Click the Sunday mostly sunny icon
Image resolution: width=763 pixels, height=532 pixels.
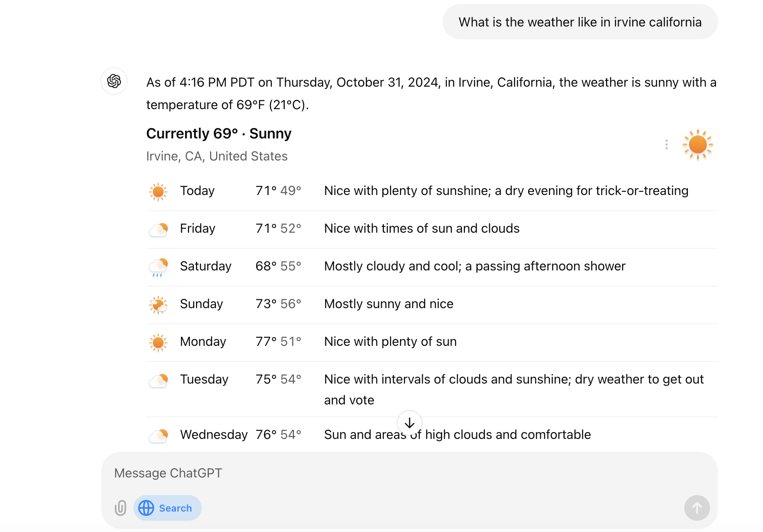pyautogui.click(x=158, y=305)
